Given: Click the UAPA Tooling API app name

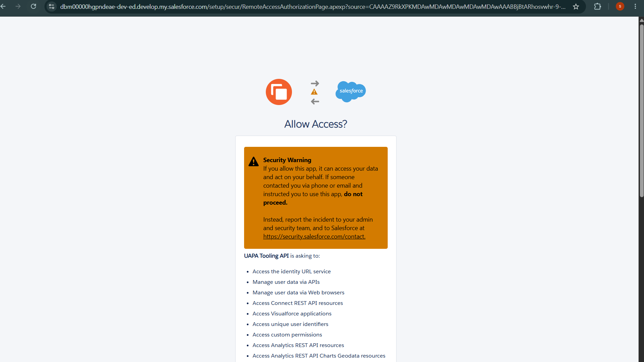Looking at the screenshot, I should (266, 256).
